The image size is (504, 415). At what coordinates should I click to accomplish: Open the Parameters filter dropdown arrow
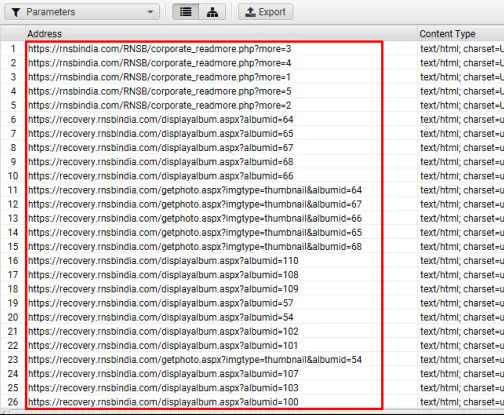[x=150, y=12]
